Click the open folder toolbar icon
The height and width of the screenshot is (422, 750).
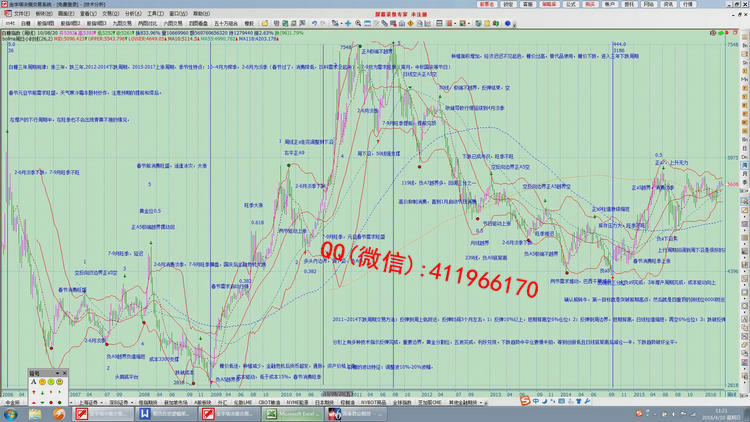coord(265,23)
